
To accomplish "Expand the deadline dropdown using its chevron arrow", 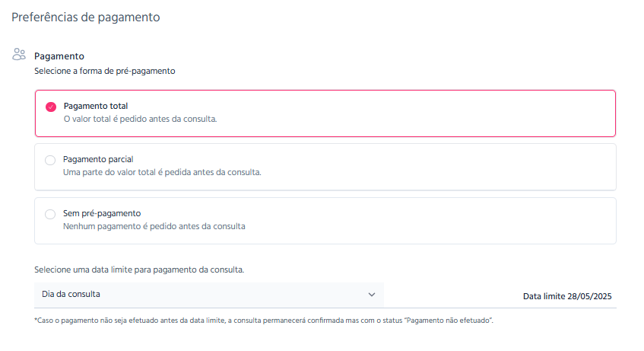I will [372, 294].
